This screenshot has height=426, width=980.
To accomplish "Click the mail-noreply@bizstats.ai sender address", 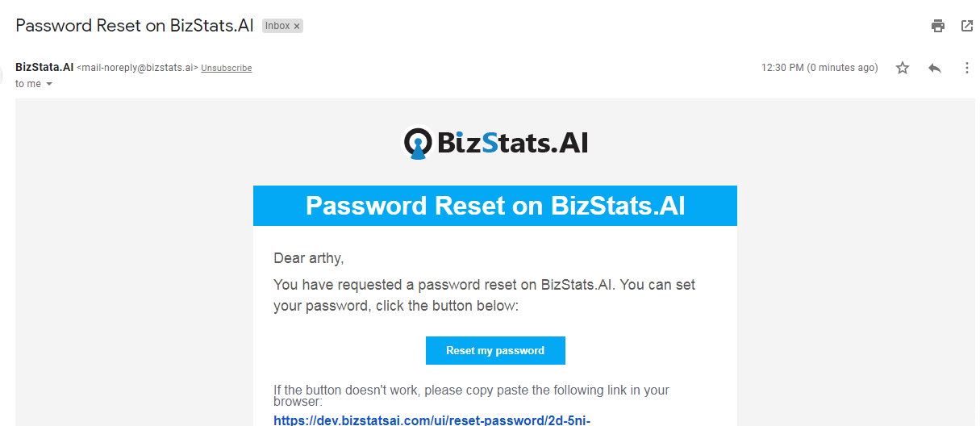I will click(x=137, y=69).
